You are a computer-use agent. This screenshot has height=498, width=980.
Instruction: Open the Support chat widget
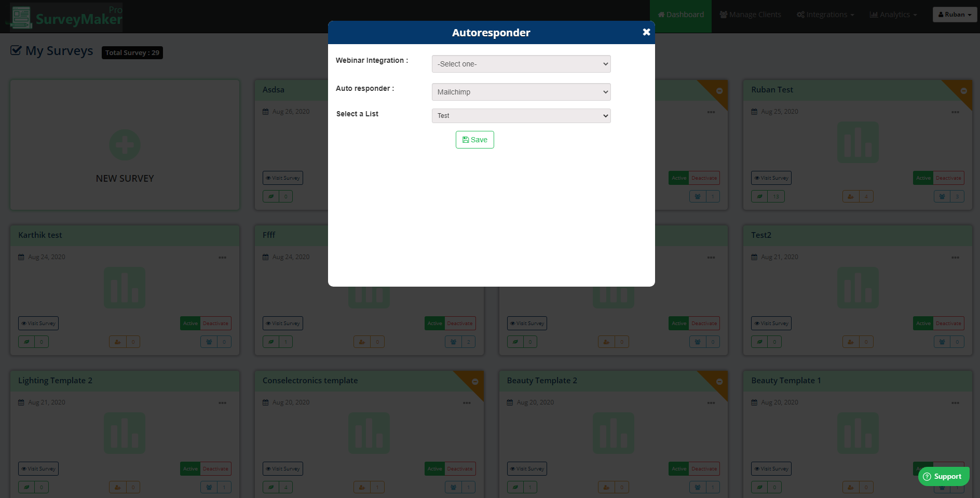click(x=943, y=476)
